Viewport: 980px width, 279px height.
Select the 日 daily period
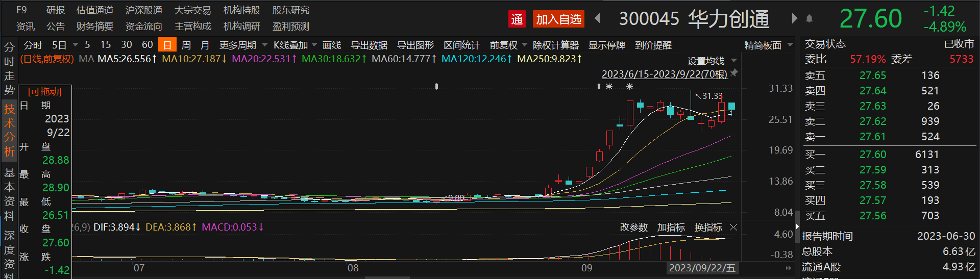(167, 45)
